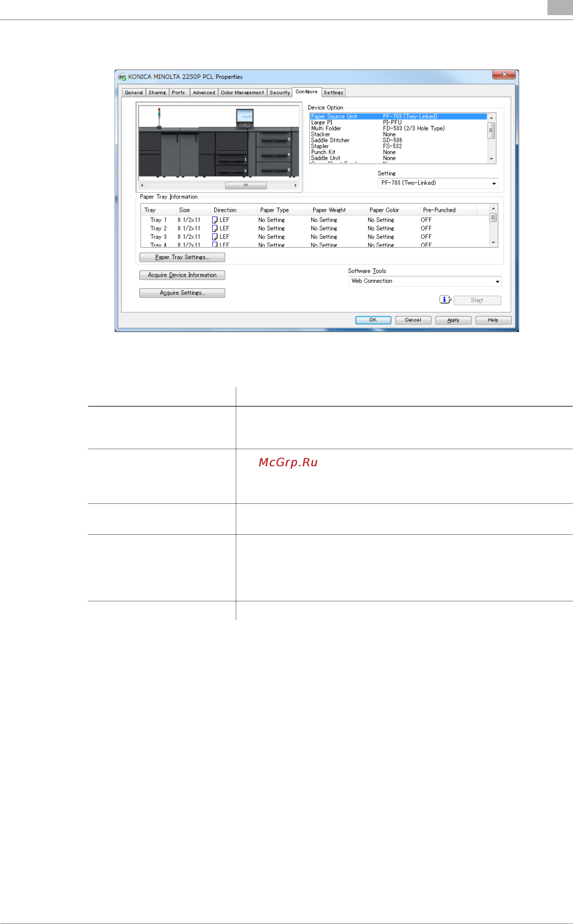Screen dimensions: 573x924
Task: Click Tray 2 Paper Type No Setting
Action: click(271, 228)
